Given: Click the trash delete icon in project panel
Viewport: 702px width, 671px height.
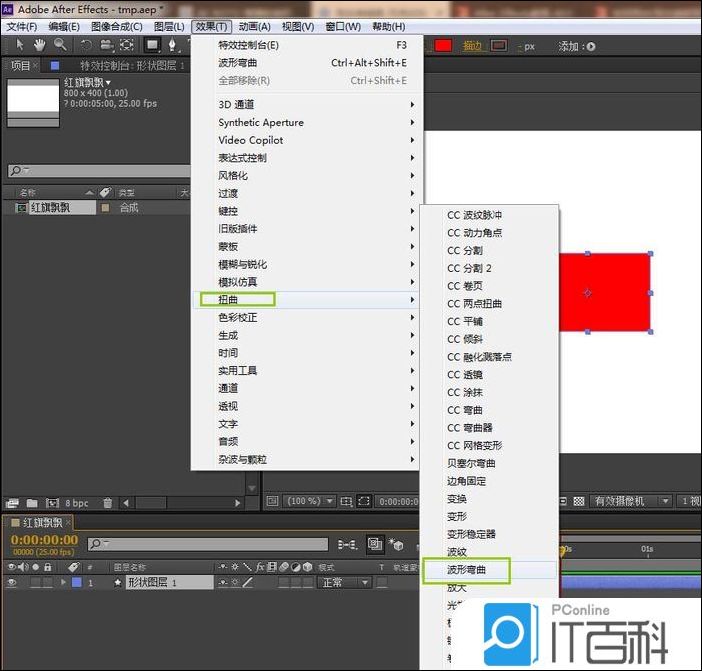Looking at the screenshot, I should [107, 503].
